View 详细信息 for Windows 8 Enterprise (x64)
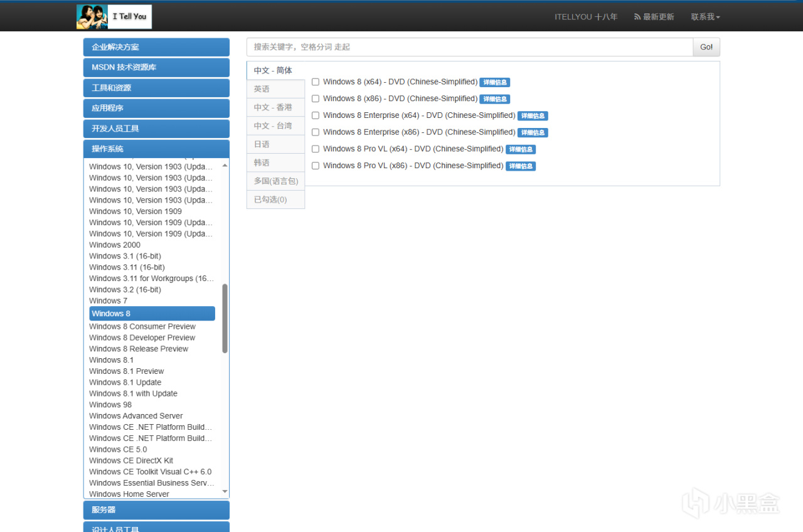Screen dimensions: 803x532 click(x=533, y=116)
